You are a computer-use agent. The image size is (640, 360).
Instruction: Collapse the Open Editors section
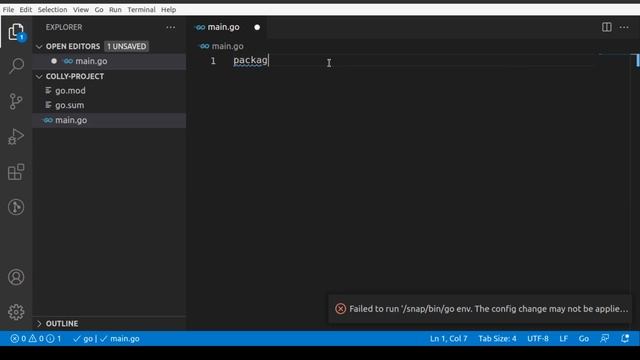39,47
